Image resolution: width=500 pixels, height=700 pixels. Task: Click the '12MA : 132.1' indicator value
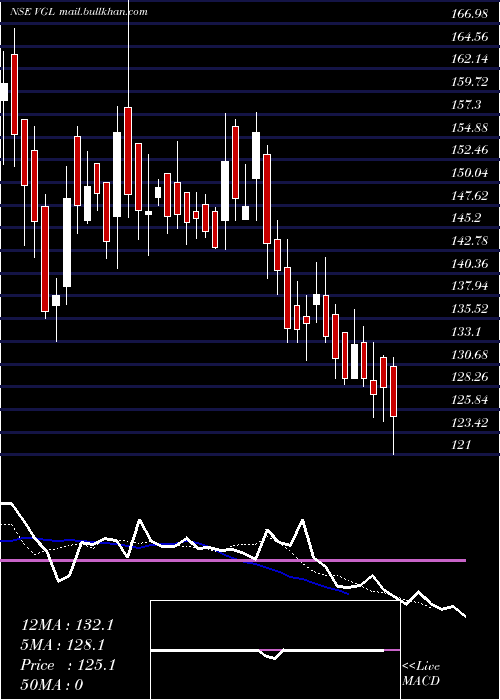pos(67,625)
